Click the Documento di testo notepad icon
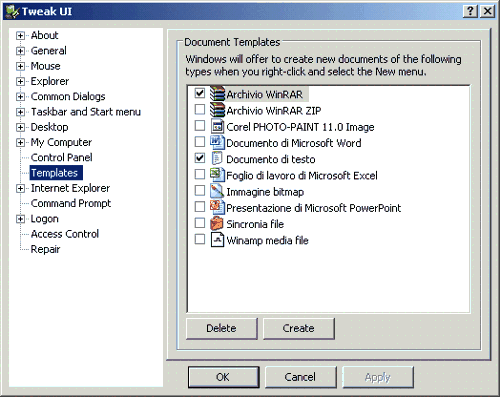 coord(217,158)
